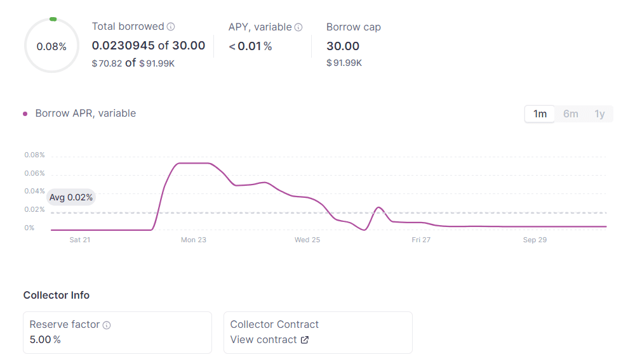Viewport: 621px width, 364px height.
Task: Switch the chart to the 1y range
Action: [599, 114]
